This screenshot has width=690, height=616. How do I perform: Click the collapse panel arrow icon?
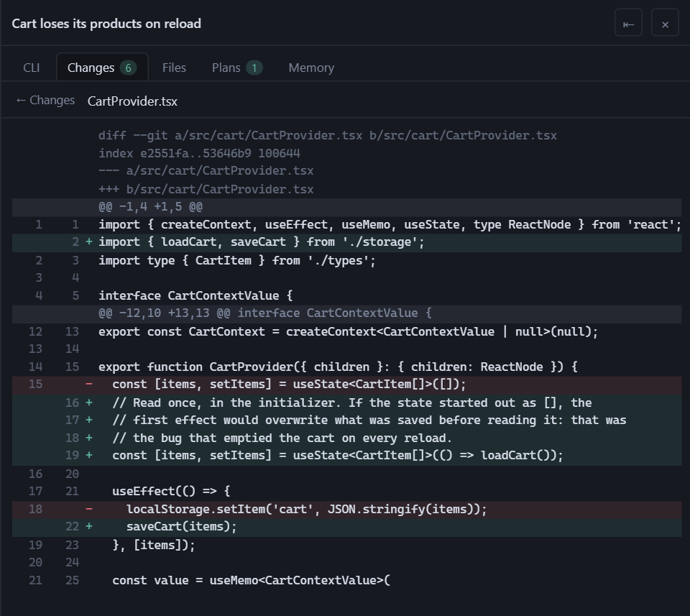point(628,23)
